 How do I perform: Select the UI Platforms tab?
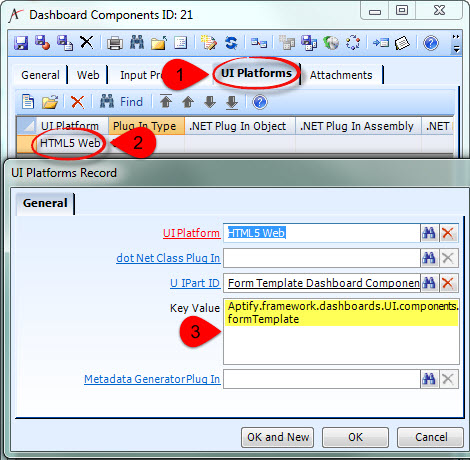tap(256, 73)
